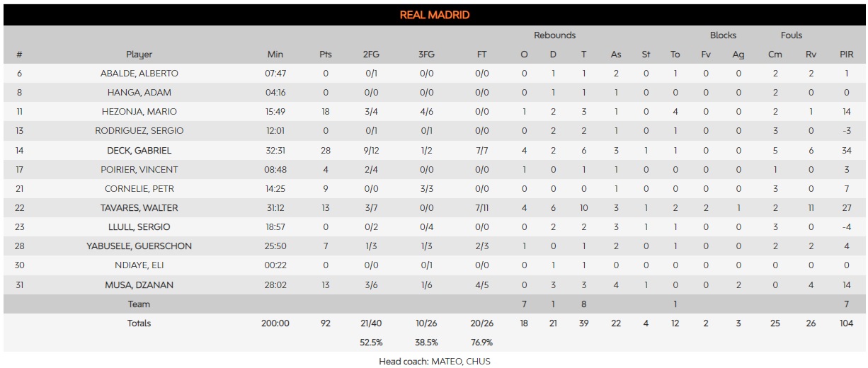Click the Fouls group header
Viewport: 868px width, 368px height.
tap(792, 35)
